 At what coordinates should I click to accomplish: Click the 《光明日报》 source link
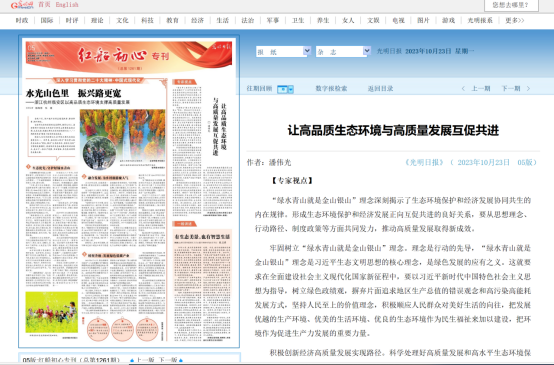pos(424,163)
